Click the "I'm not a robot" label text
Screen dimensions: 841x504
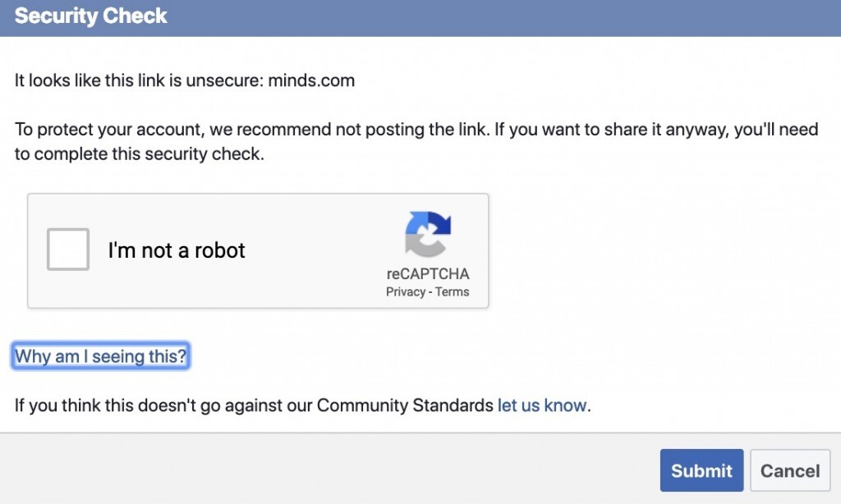pos(177,250)
